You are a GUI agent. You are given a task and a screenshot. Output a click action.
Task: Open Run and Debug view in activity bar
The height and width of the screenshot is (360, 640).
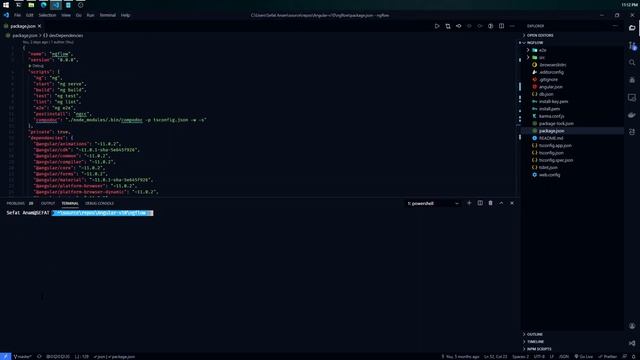[x=632, y=80]
